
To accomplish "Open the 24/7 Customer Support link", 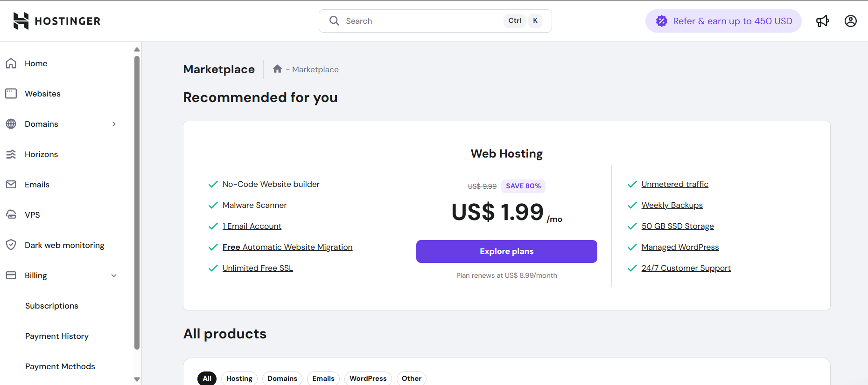I will [686, 268].
